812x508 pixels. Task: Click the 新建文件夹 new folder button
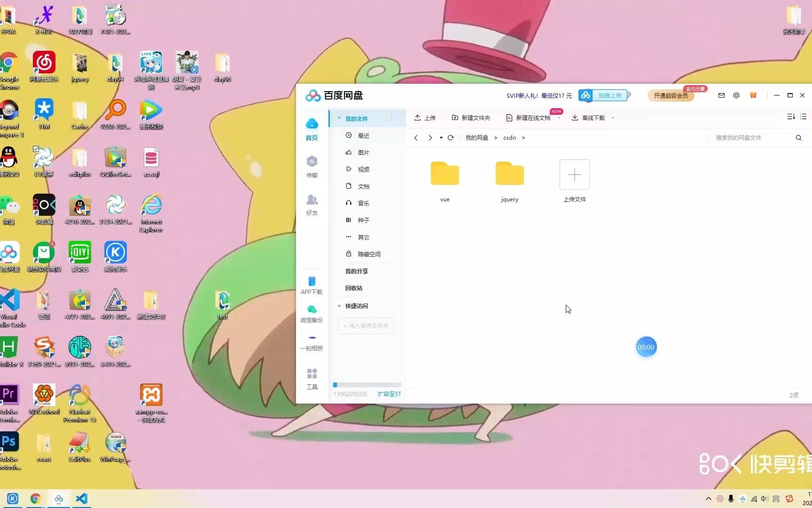(471, 118)
